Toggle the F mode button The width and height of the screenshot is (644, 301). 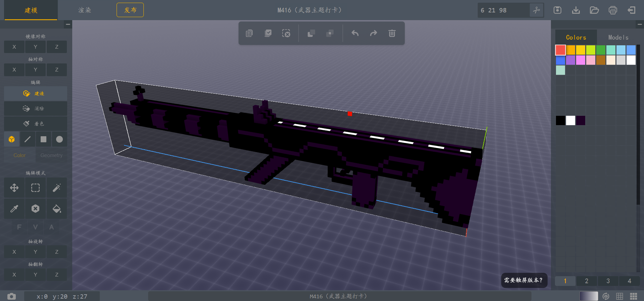coord(19,227)
